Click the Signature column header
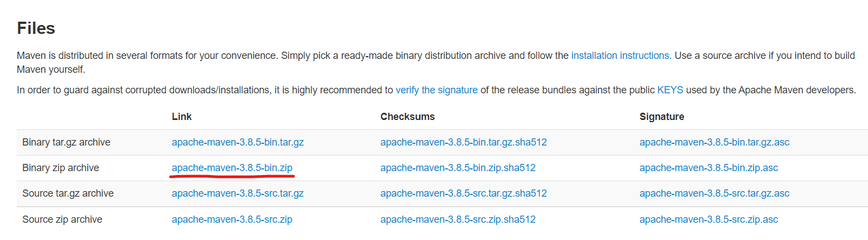 coord(662,117)
